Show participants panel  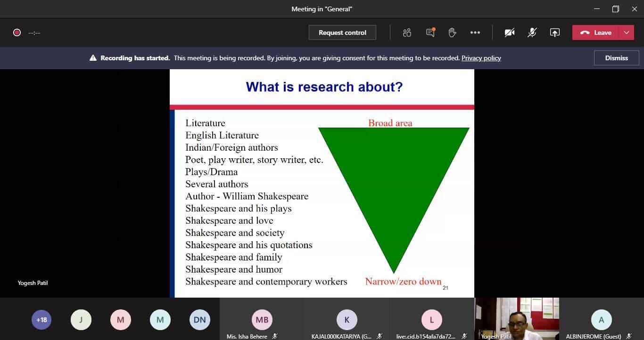coord(407,32)
